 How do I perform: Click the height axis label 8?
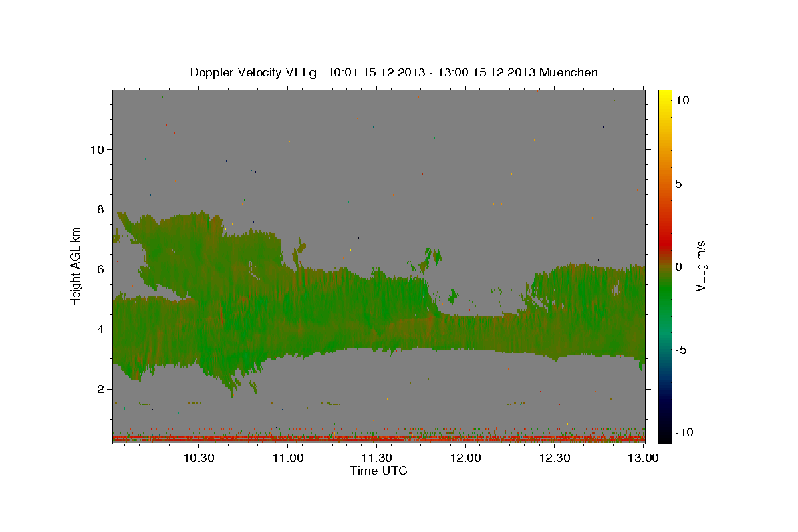102,209
